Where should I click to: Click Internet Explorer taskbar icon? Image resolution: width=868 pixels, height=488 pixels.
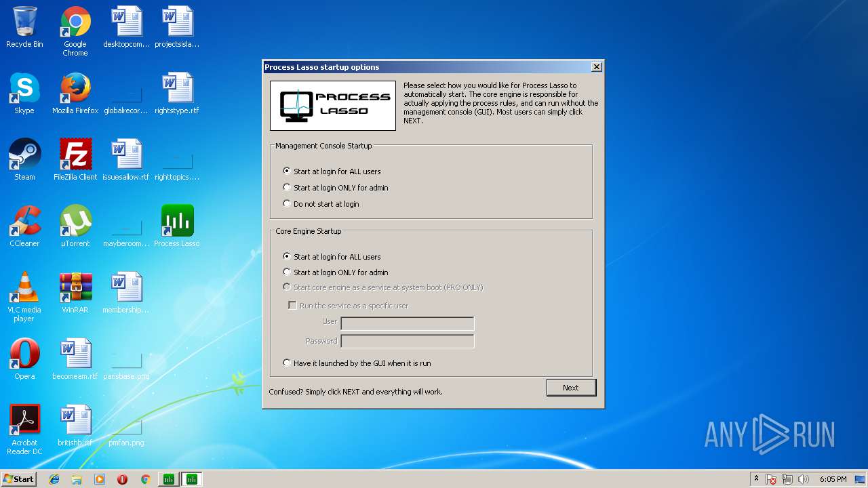pyautogui.click(x=54, y=479)
